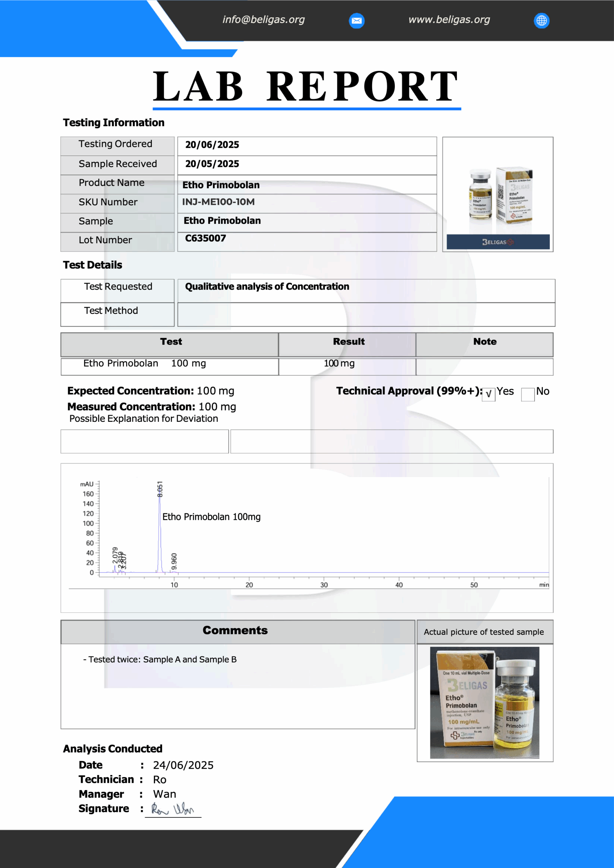
Task: Click the Beligas logo banner under product image
Action: coord(498,242)
